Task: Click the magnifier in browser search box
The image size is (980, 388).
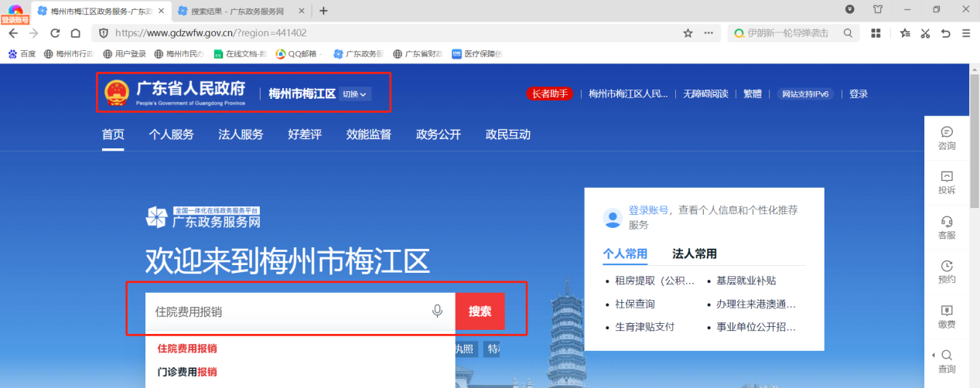Action: tap(848, 33)
